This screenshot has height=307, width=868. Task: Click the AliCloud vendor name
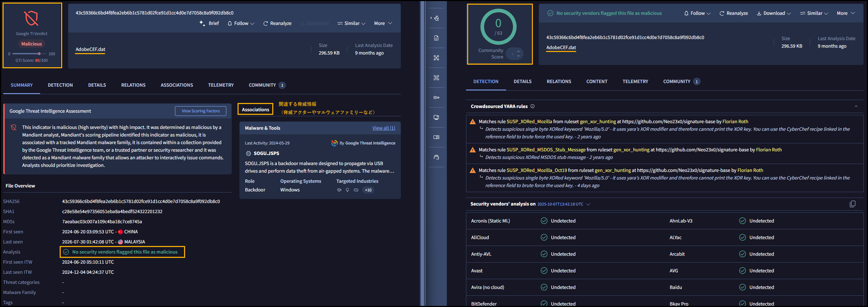point(480,237)
